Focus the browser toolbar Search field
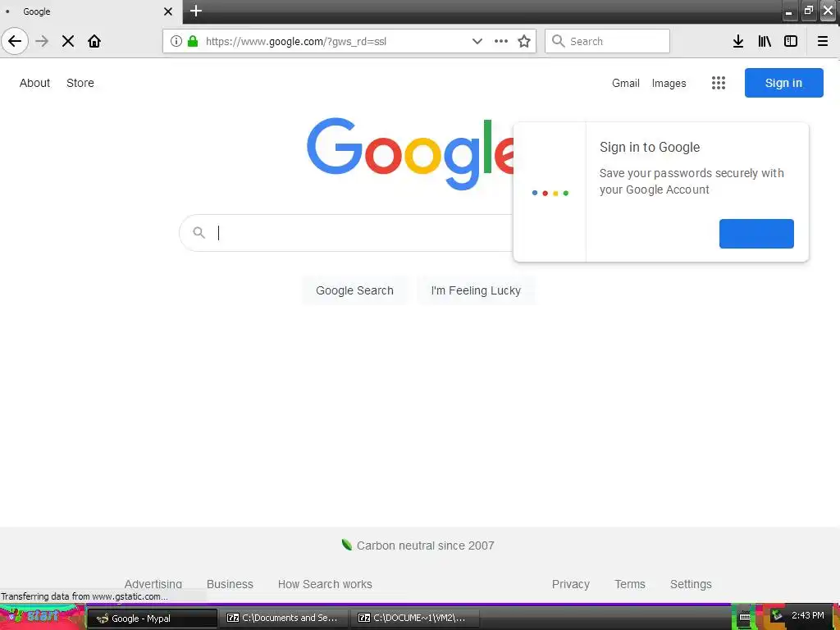This screenshot has height=630, width=840. [608, 41]
